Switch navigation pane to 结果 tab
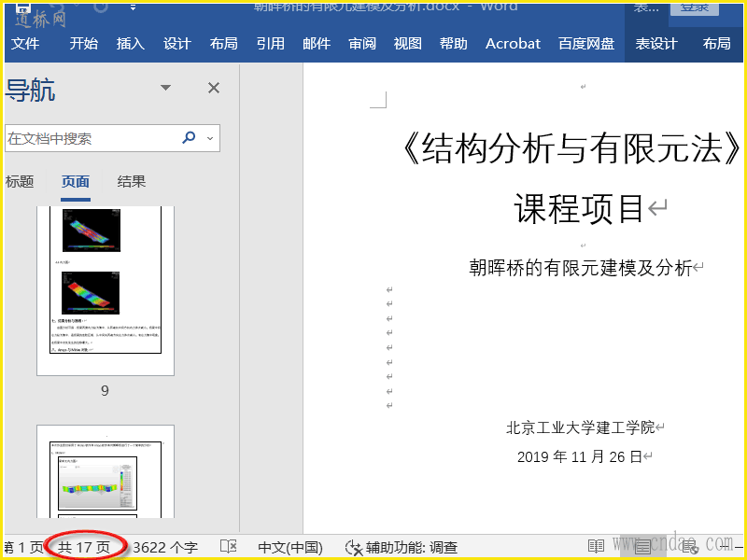Viewport: 747px width, 560px height. (132, 181)
